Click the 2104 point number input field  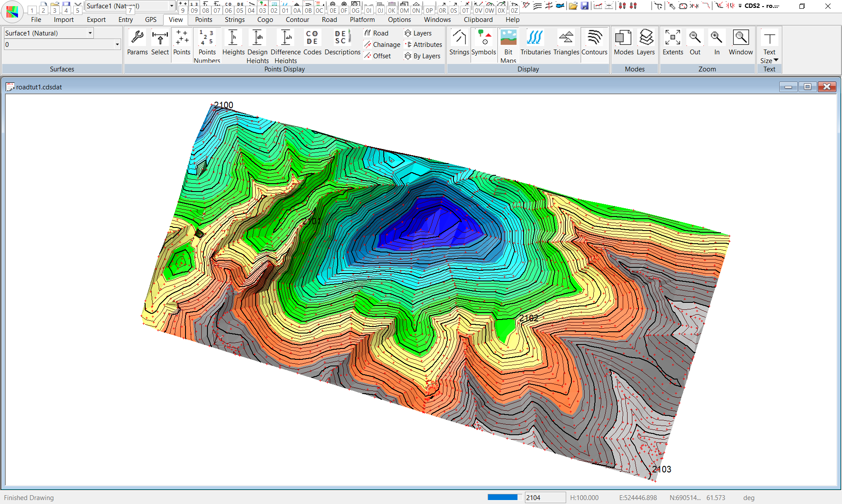[545, 497]
